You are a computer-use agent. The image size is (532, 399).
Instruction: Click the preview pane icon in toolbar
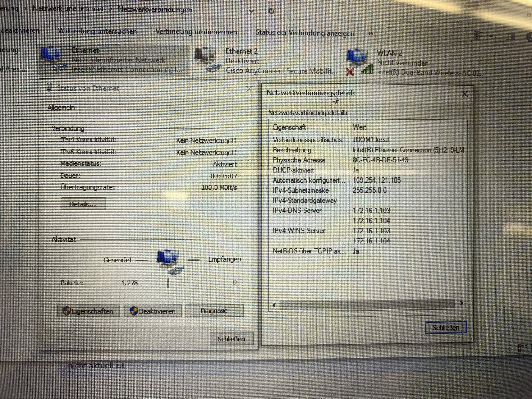[510, 37]
